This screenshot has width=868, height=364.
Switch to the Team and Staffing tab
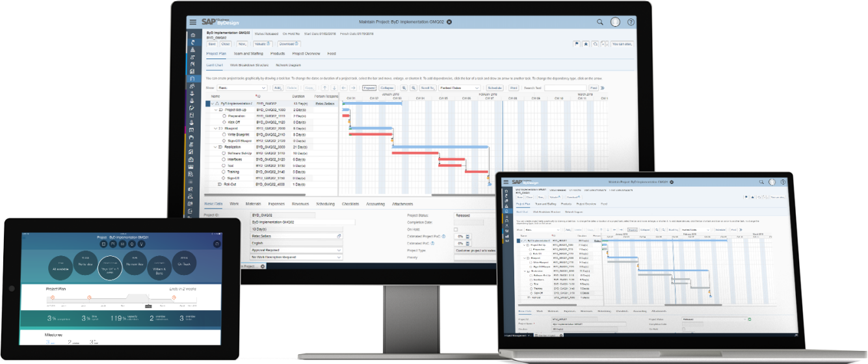pyautogui.click(x=248, y=54)
